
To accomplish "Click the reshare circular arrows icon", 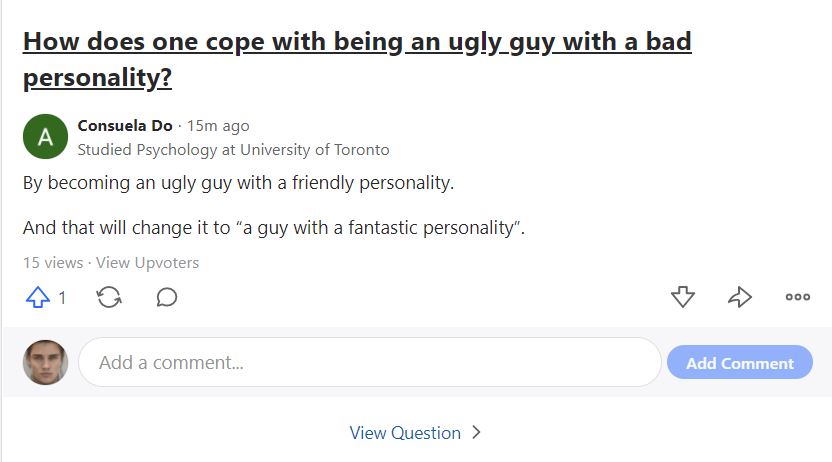I will [109, 297].
